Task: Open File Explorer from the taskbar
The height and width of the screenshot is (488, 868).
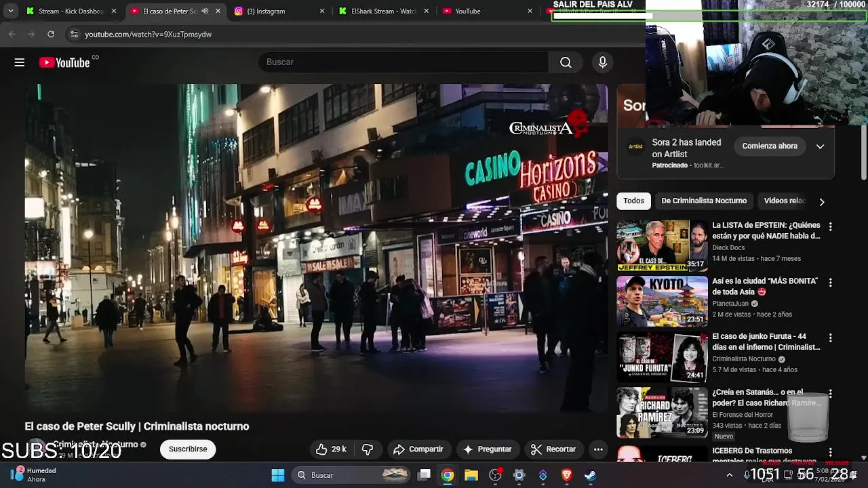Action: [471, 475]
